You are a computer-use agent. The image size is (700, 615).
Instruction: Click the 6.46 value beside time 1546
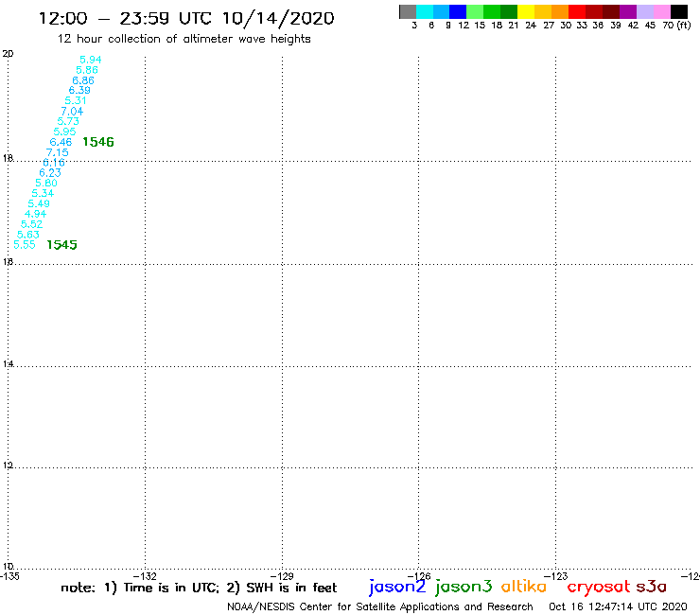61,142
